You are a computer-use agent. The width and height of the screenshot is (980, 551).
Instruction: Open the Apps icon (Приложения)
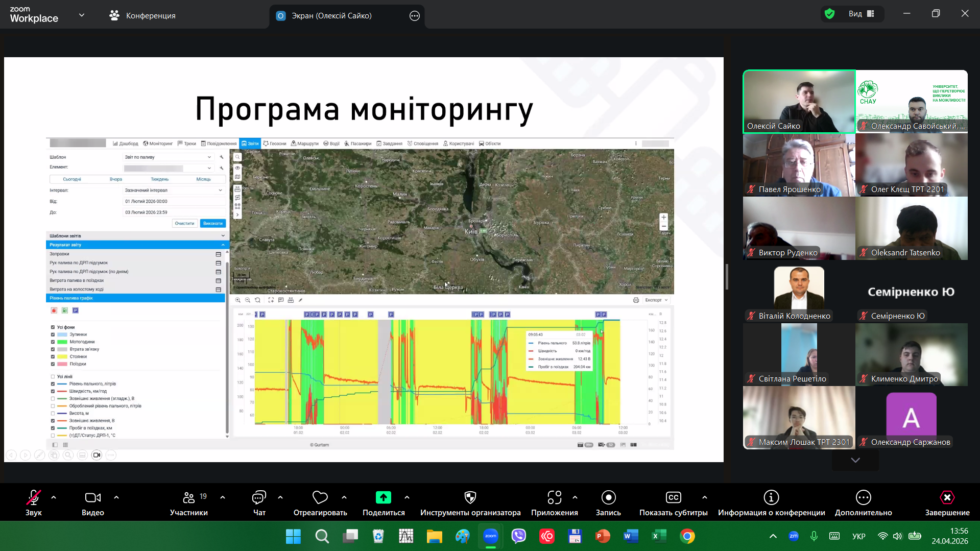pyautogui.click(x=554, y=498)
